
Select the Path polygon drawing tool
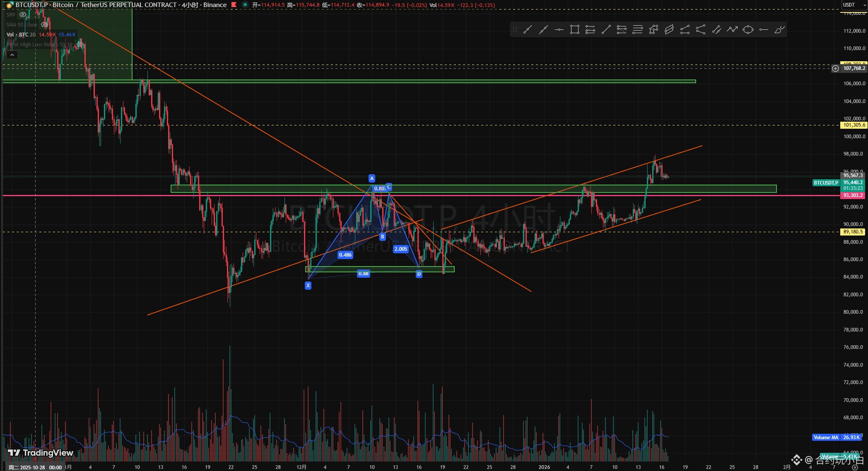coord(653,29)
